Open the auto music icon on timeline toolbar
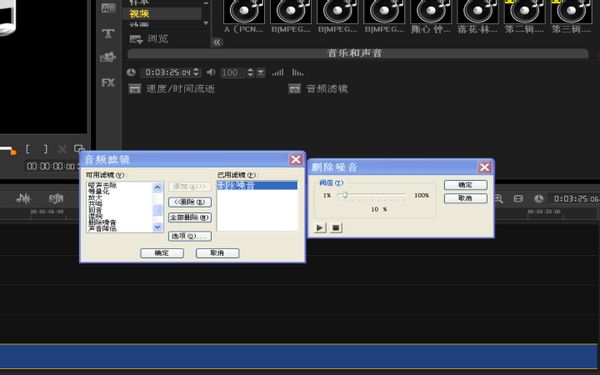This screenshot has width=600, height=375. [56, 198]
